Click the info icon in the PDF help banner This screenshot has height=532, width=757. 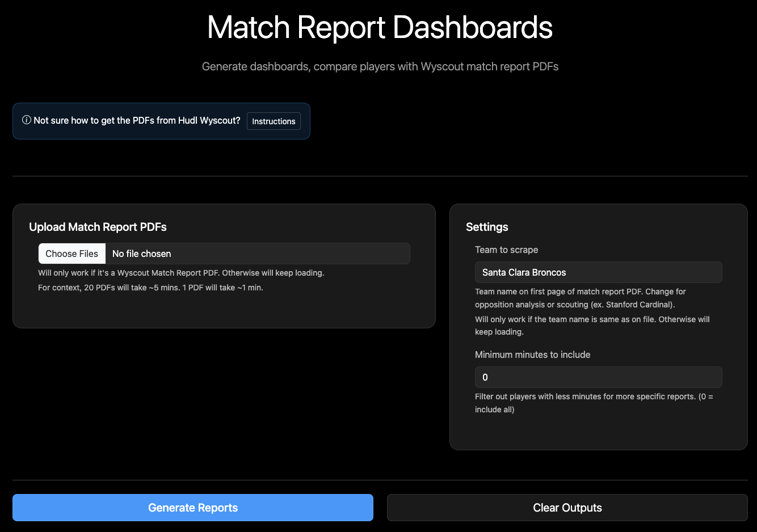point(27,120)
